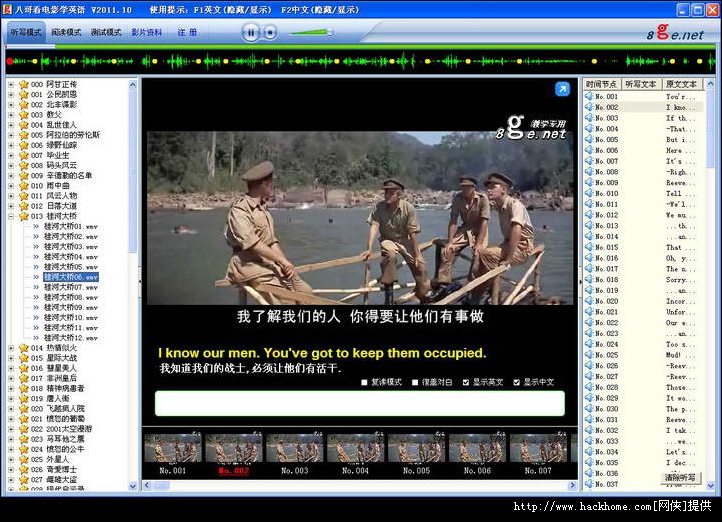Click the 听写文本 column header
Screen dimensions: 722x522
click(x=641, y=84)
